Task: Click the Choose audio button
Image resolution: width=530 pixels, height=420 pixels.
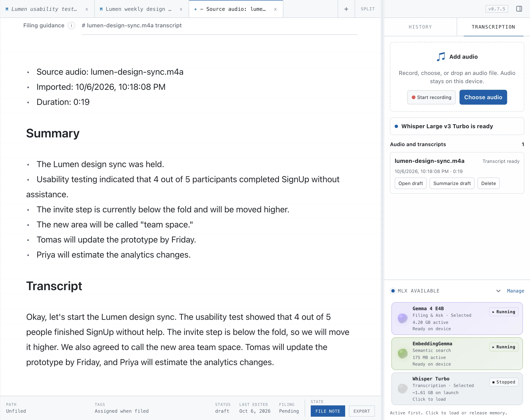Action: click(x=483, y=97)
